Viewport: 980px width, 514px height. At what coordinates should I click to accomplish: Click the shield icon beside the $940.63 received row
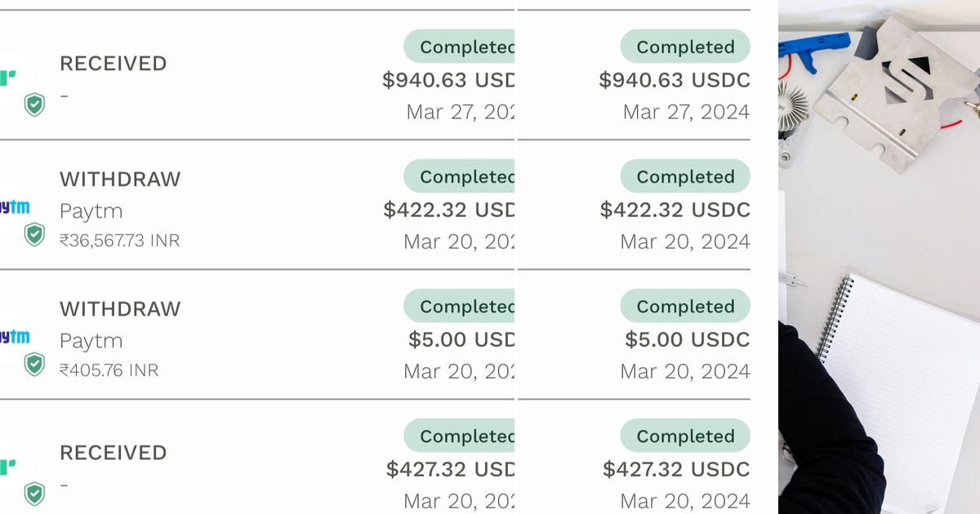pyautogui.click(x=34, y=104)
